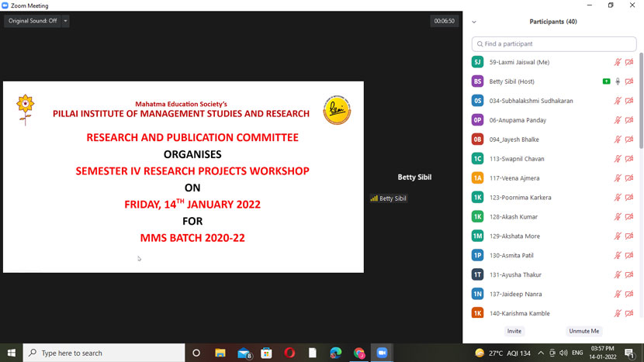Open Opera browser in the taskbar
This screenshot has width=644, height=362.
289,353
